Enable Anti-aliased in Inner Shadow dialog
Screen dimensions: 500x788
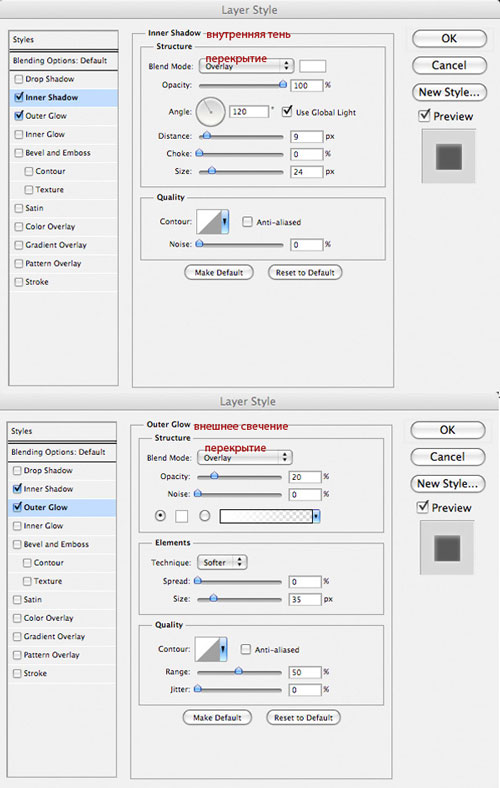(247, 222)
